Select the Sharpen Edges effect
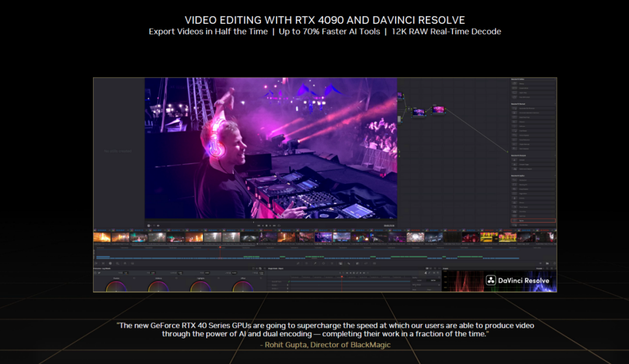Viewport: 629px width, 364px height. tap(533, 165)
